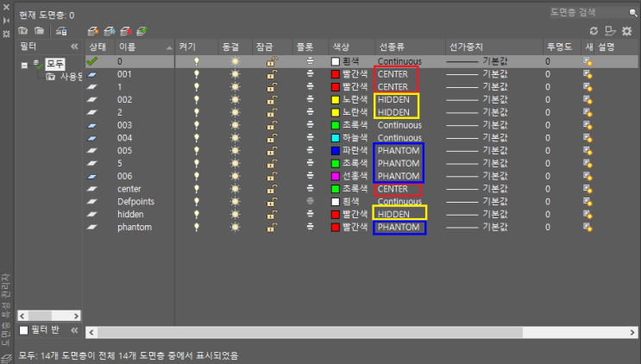Select the used layers filter node
The width and height of the screenshot is (641, 364).
65,77
